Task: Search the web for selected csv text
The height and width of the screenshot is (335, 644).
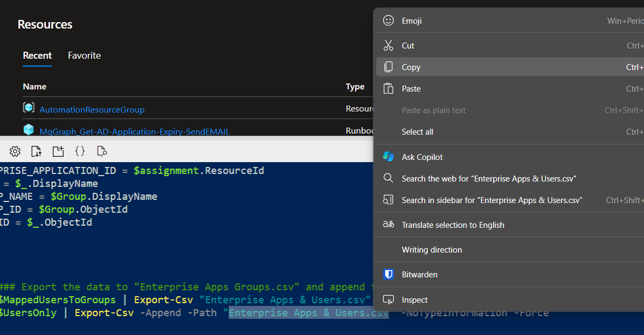Action: (x=489, y=179)
